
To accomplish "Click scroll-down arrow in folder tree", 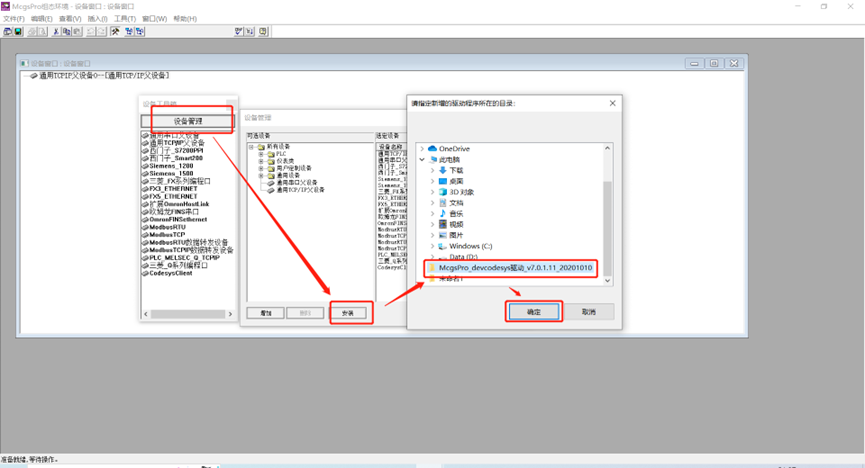I will pyautogui.click(x=607, y=280).
